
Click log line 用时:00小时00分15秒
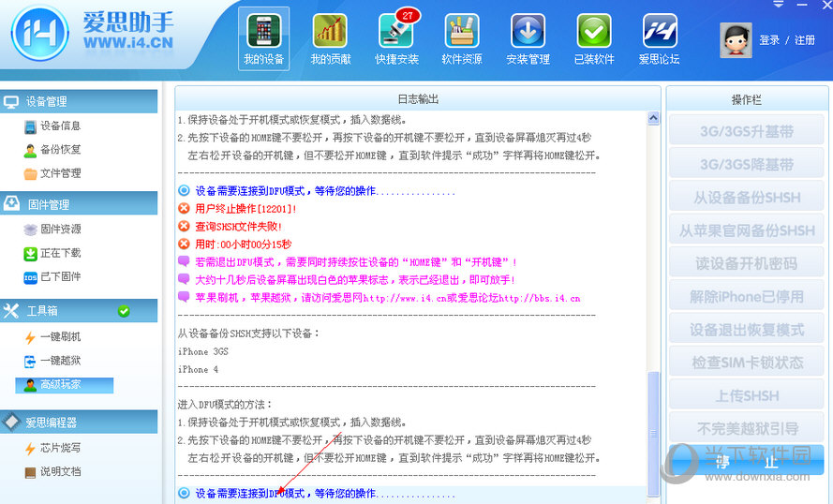click(x=243, y=245)
